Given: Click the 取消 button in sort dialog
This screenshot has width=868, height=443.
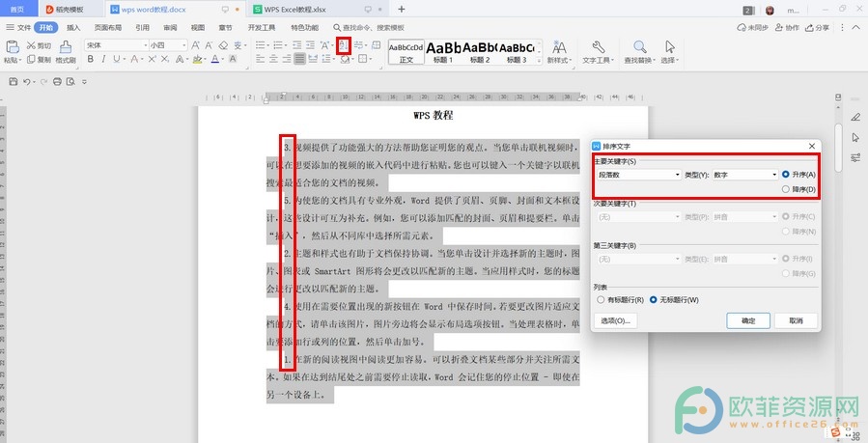Looking at the screenshot, I should (x=796, y=320).
